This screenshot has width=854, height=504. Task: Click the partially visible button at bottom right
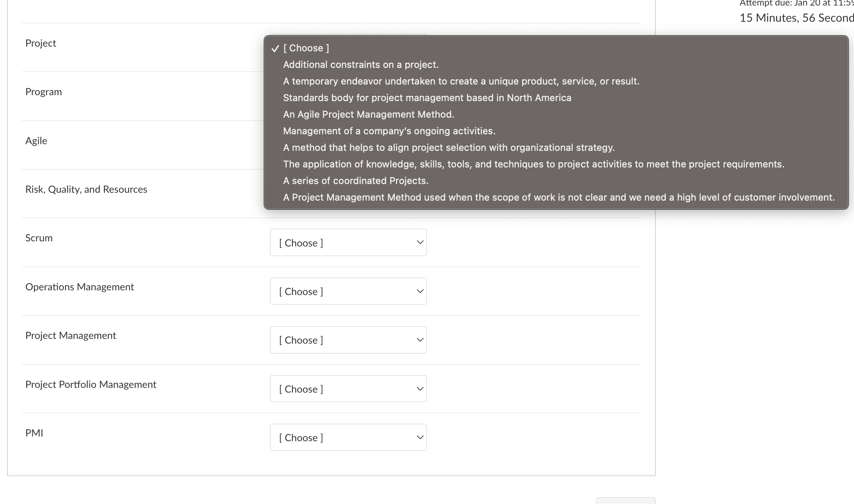coord(625,500)
